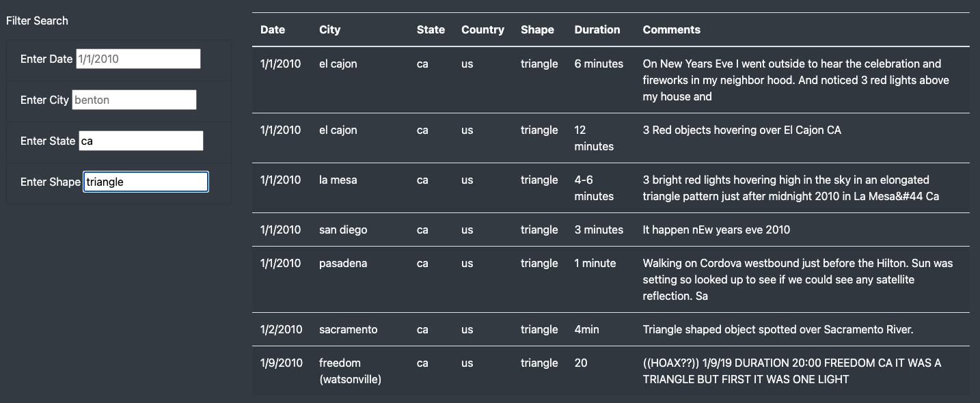
Task: Click the freedom (watsonville) row
Action: coord(478,371)
